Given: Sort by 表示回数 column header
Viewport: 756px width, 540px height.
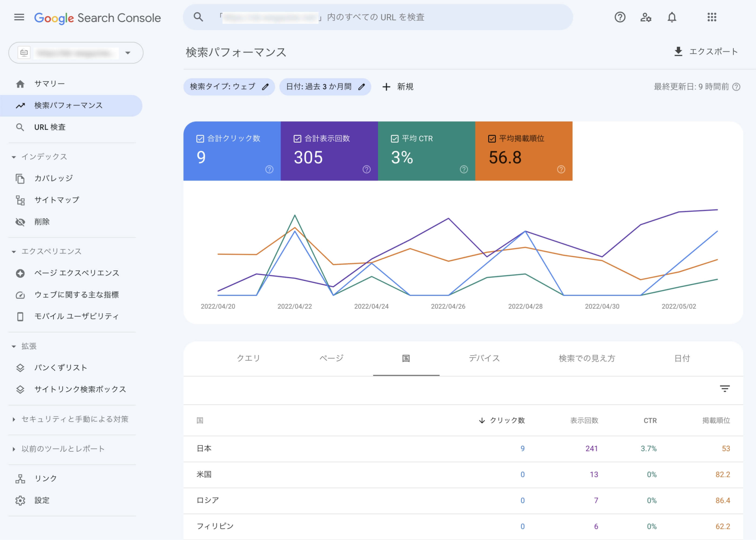Looking at the screenshot, I should click(x=584, y=420).
